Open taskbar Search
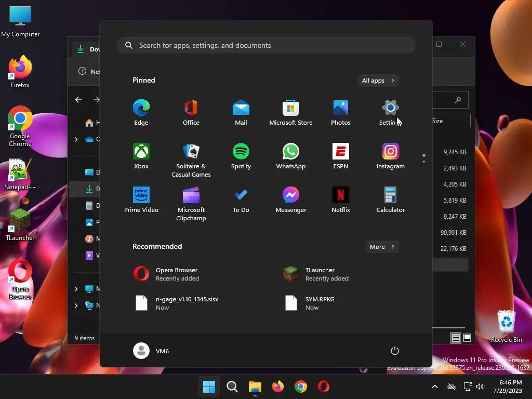 pyautogui.click(x=232, y=387)
